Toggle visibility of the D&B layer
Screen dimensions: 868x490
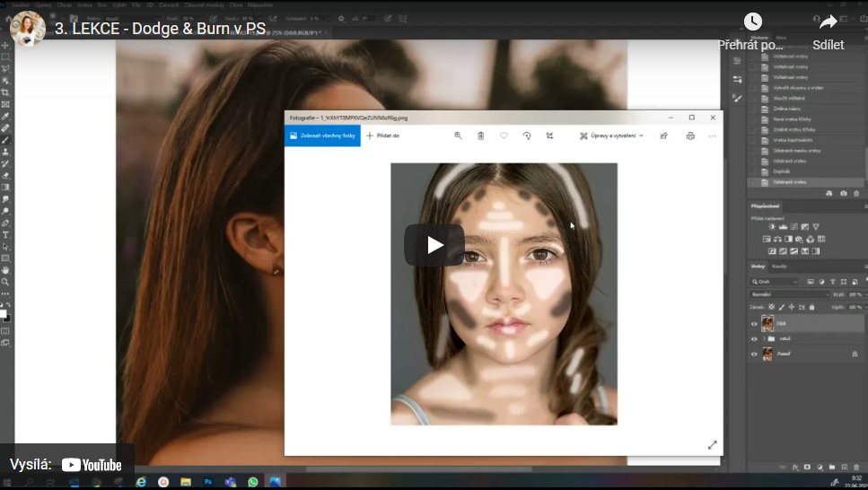pos(754,324)
